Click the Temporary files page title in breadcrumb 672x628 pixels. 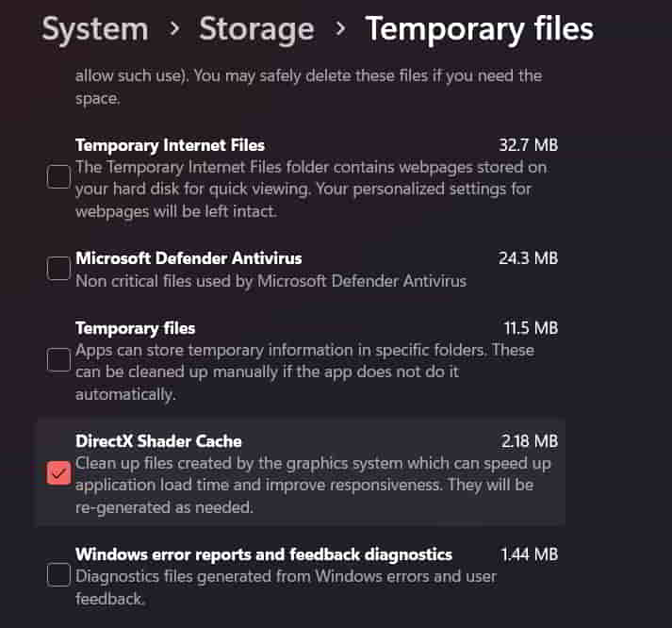tap(479, 28)
